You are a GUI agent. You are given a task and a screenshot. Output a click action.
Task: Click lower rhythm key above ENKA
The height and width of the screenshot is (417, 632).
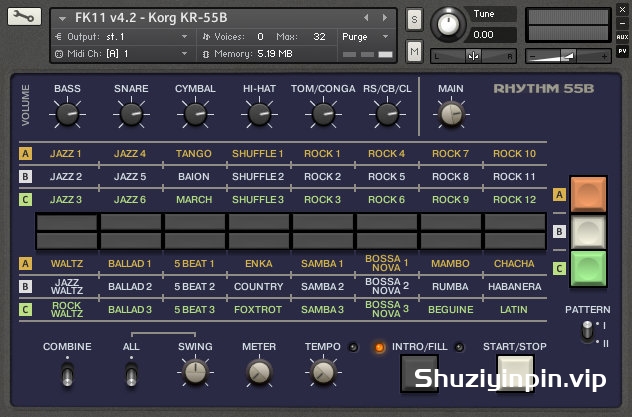(x=259, y=241)
